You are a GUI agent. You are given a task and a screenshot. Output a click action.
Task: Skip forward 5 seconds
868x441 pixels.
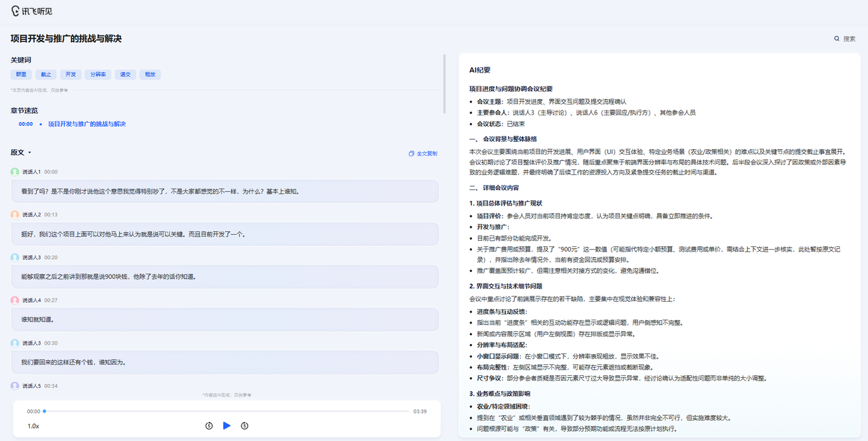[245, 425]
